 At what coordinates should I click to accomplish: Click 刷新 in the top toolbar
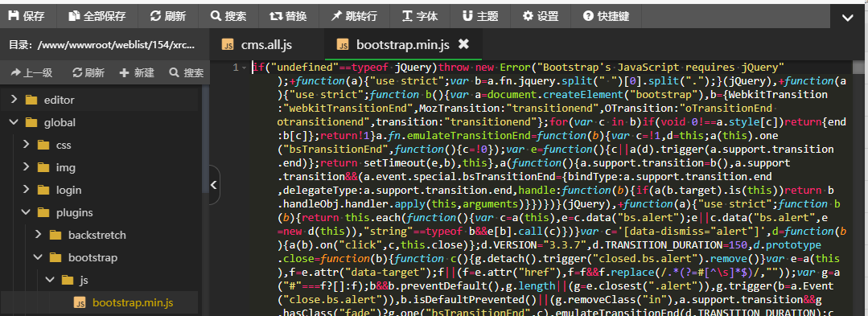tap(168, 17)
